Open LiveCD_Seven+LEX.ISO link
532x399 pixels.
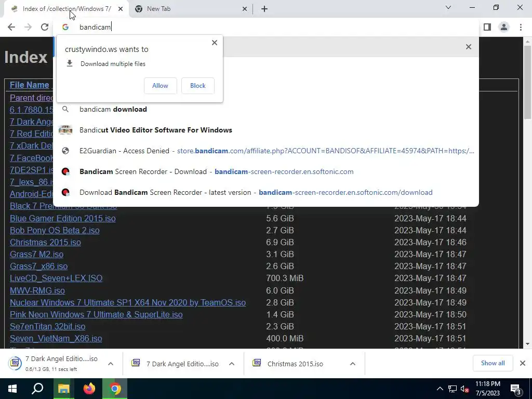(56, 278)
